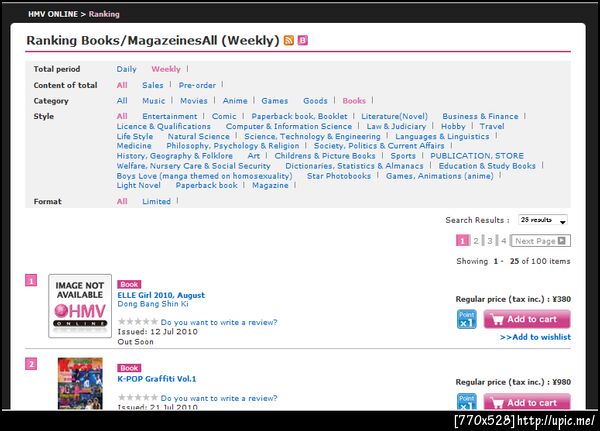Filter style by Welfare, Nursery Care & Social Security
This screenshot has width=600, height=431.
[x=194, y=166]
